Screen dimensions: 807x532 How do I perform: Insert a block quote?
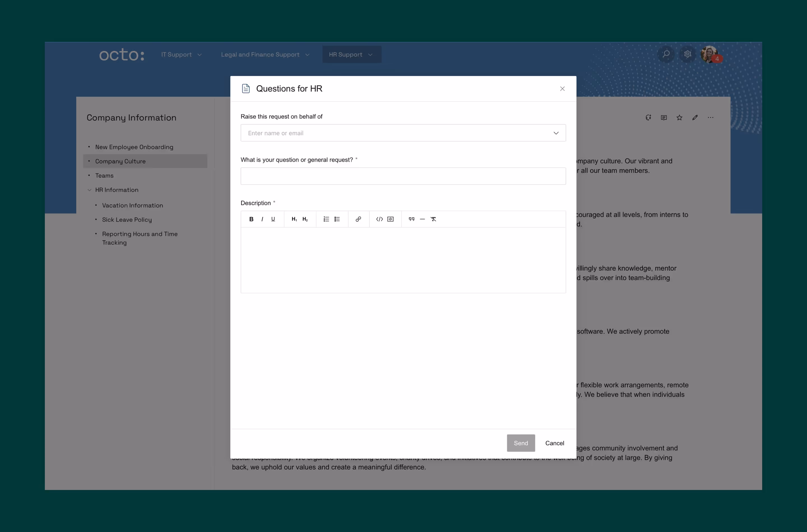(411, 219)
